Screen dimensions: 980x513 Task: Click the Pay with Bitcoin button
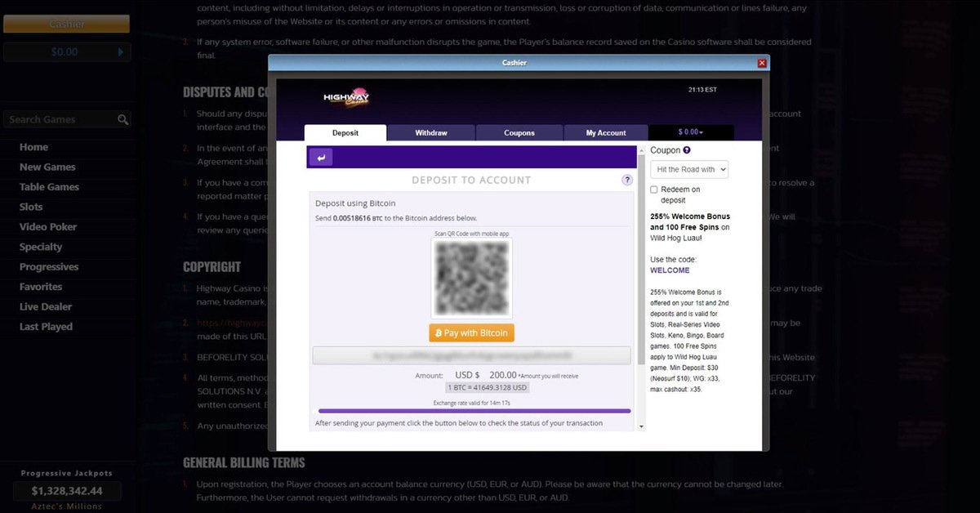click(x=471, y=332)
